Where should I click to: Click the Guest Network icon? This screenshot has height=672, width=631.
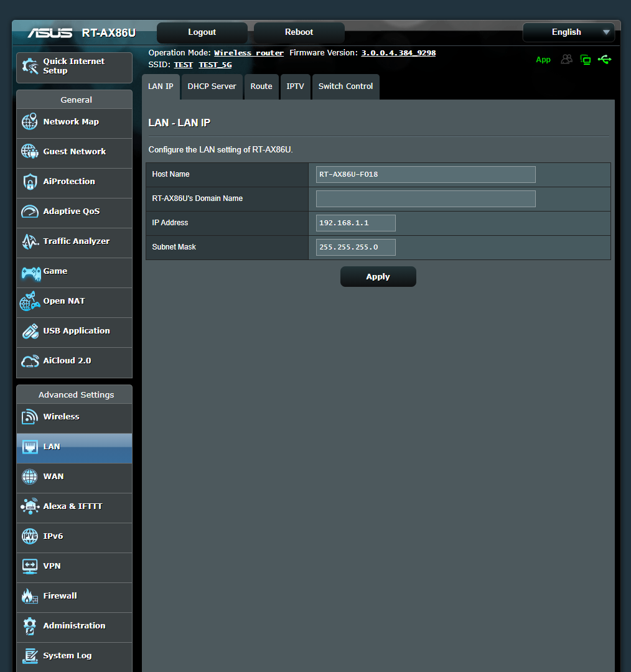30,151
